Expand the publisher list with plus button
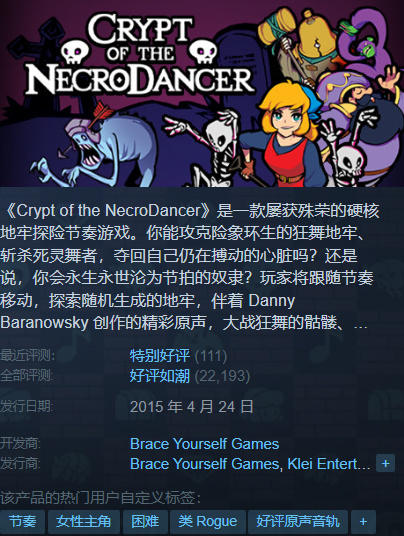 pos(385,464)
